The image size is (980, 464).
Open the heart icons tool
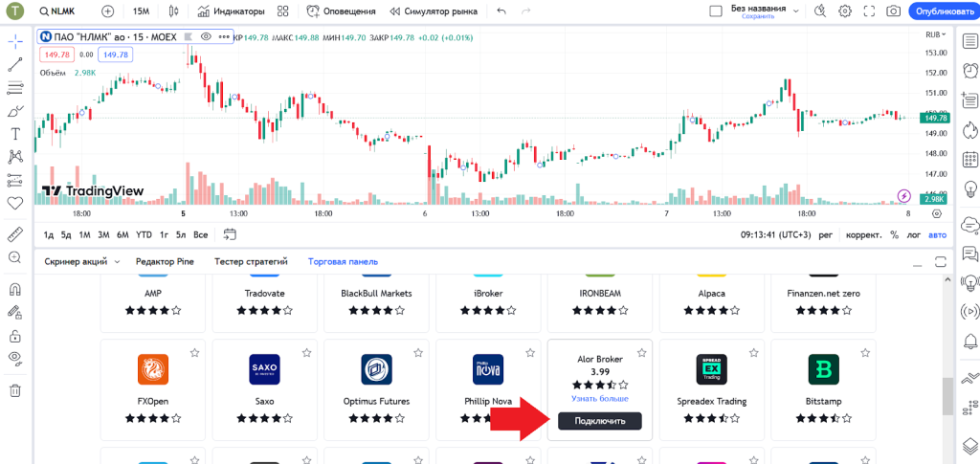(15, 203)
